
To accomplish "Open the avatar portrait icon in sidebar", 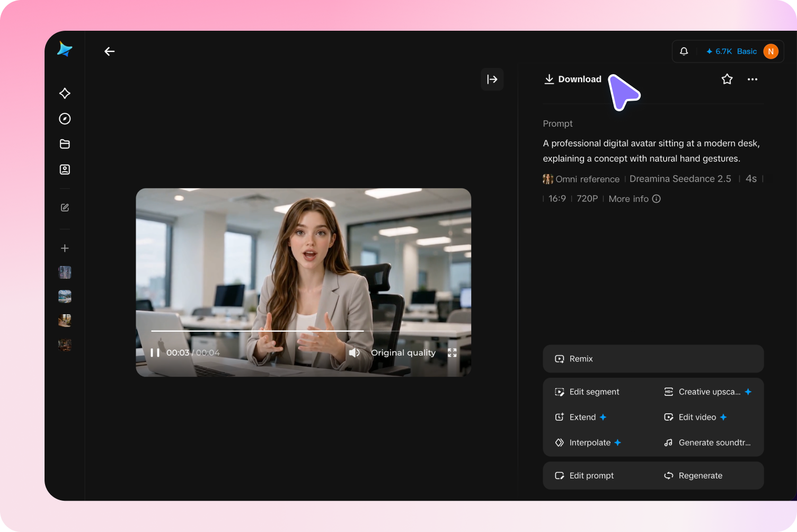I will [x=65, y=170].
